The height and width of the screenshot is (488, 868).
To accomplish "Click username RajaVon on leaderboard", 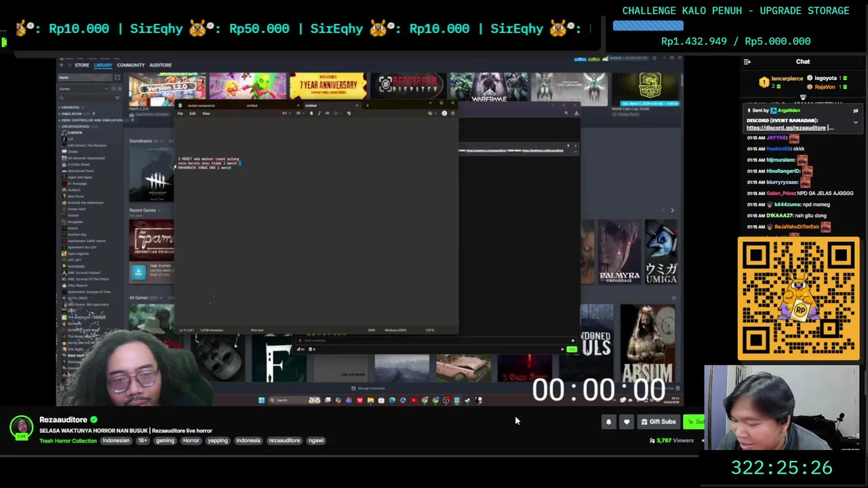I will [x=825, y=87].
